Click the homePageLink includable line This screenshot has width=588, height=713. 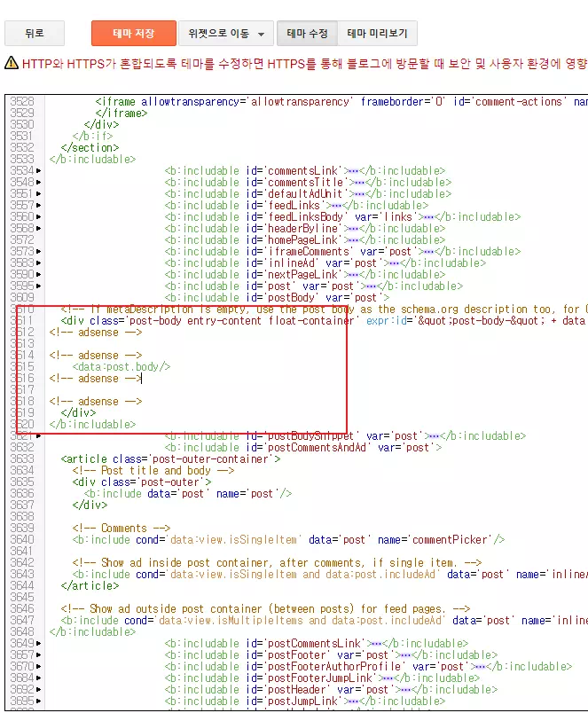(x=305, y=240)
